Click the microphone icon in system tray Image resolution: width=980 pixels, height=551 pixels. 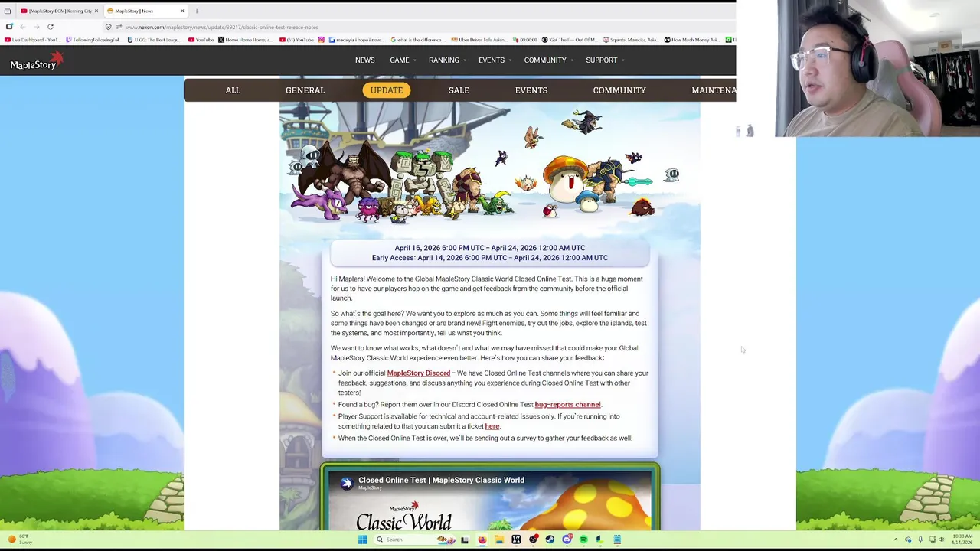point(921,540)
